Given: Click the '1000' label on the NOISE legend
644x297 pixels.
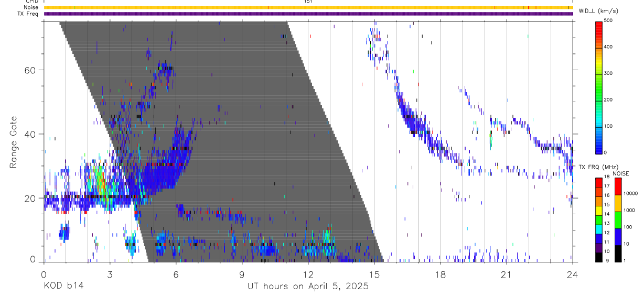Looking at the screenshot, I should tap(629, 210).
